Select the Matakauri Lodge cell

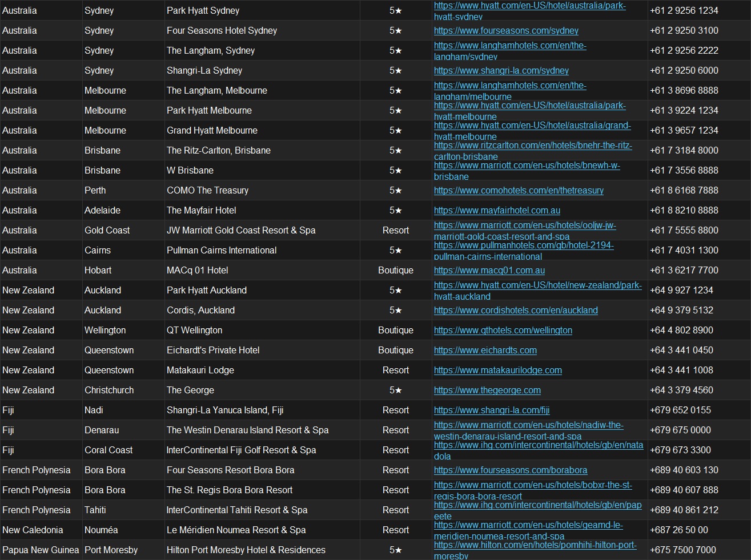(x=262, y=370)
